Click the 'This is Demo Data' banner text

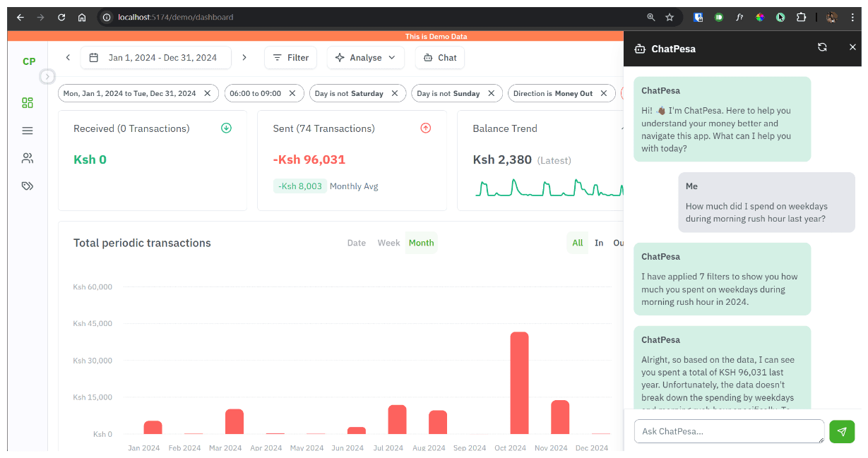[436, 37]
